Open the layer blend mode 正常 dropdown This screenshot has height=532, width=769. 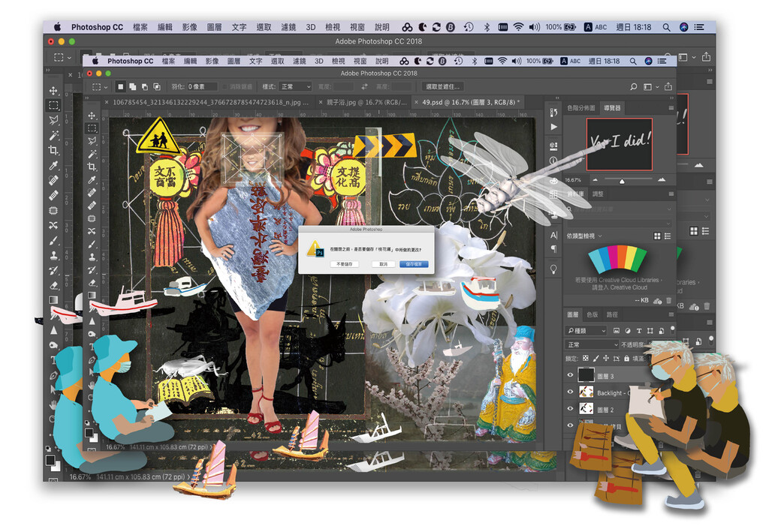pyautogui.click(x=592, y=344)
